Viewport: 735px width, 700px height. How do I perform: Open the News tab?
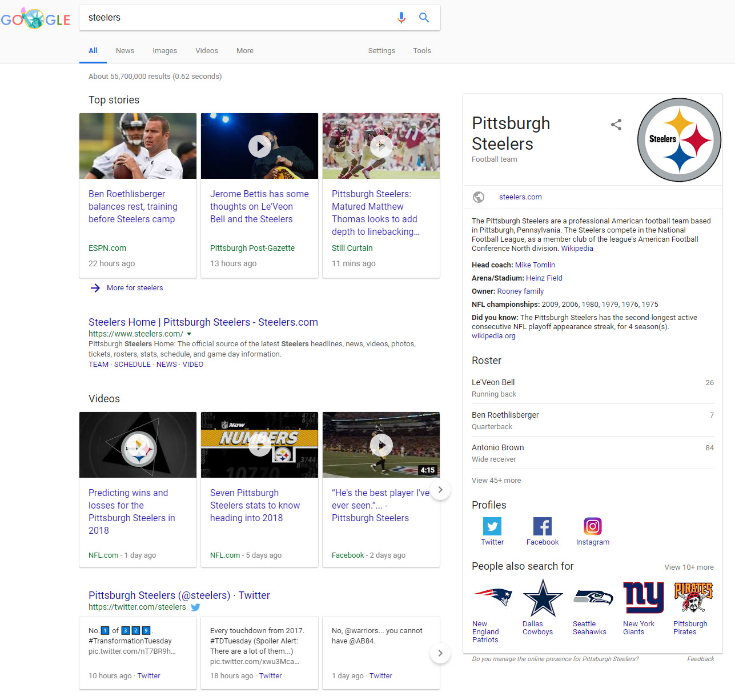[x=124, y=51]
